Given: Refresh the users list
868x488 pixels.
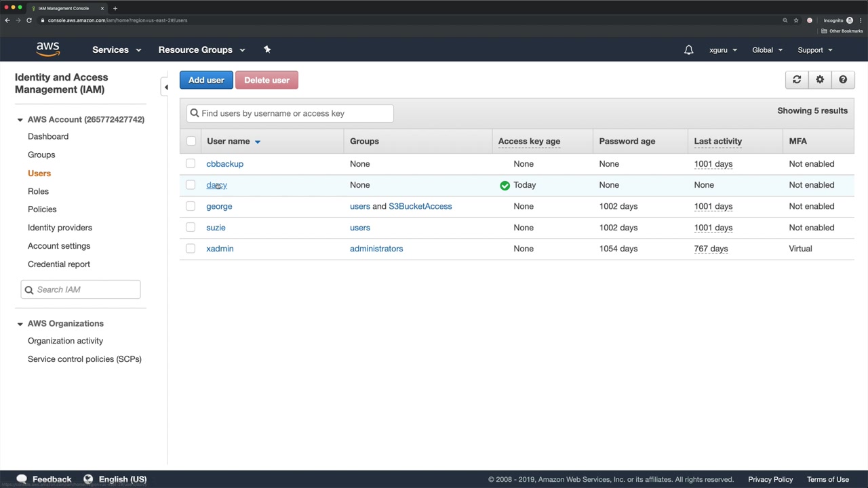Looking at the screenshot, I should pos(797,80).
